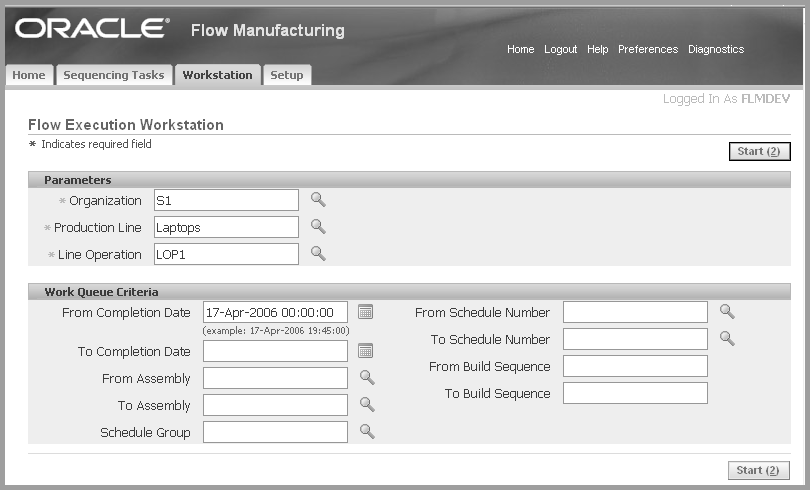810x490 pixels.
Task: Open the Preferences link
Action: [x=648, y=49]
